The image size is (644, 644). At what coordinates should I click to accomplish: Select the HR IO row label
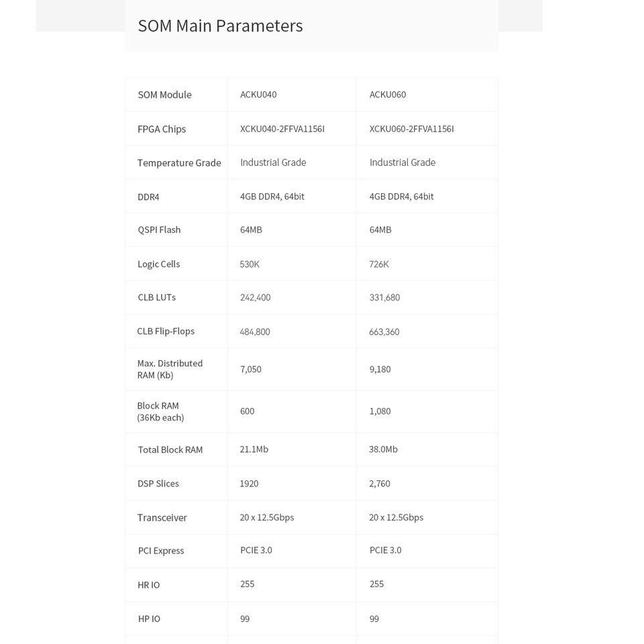coord(149,585)
